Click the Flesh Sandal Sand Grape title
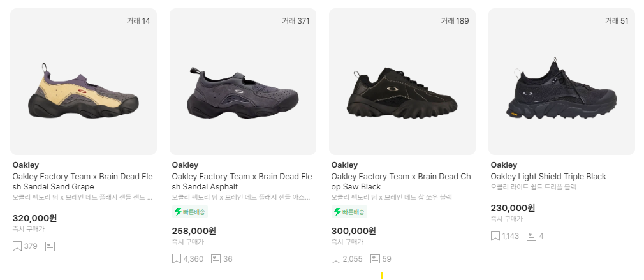Image resolution: width=644 pixels, height=280 pixels. tap(83, 182)
